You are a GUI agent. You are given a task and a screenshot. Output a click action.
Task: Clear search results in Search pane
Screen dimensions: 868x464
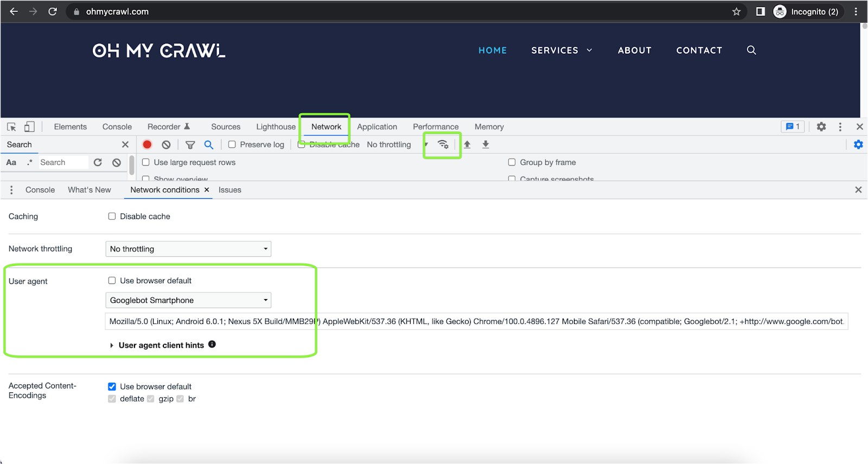[117, 162]
